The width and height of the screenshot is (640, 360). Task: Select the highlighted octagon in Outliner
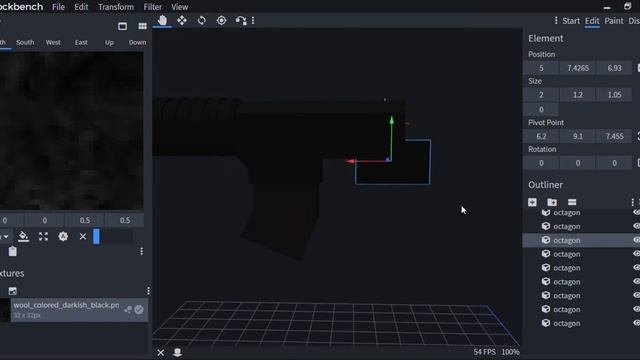point(581,240)
